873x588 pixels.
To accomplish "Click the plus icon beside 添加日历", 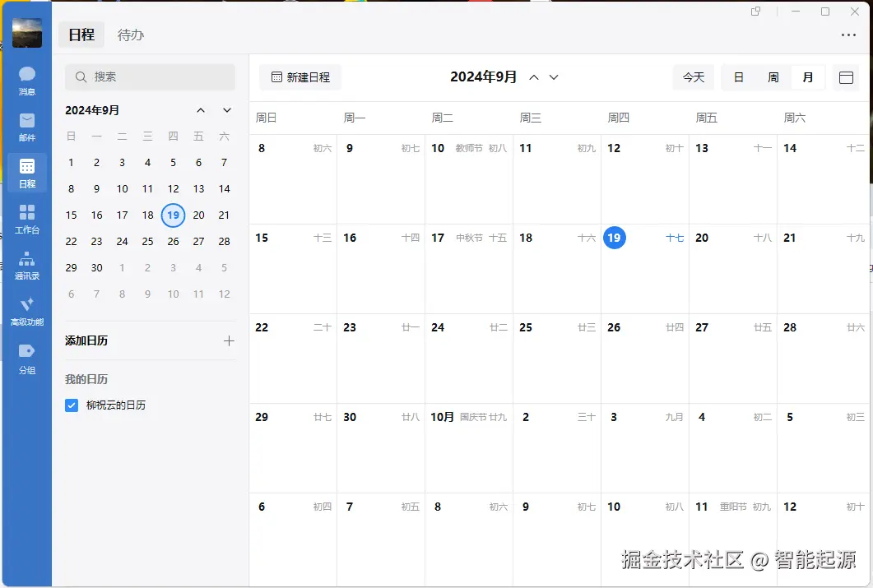I will click(229, 340).
